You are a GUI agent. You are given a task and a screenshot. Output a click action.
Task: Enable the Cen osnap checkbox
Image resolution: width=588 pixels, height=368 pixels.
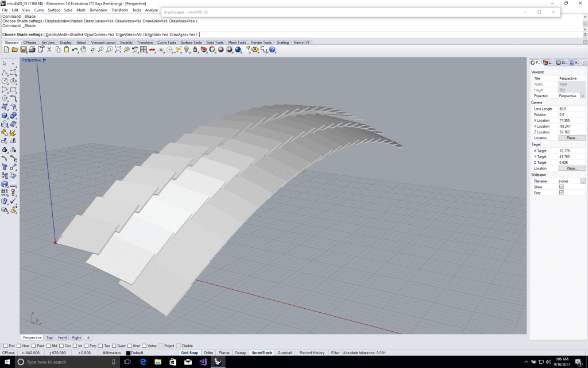pos(61,346)
